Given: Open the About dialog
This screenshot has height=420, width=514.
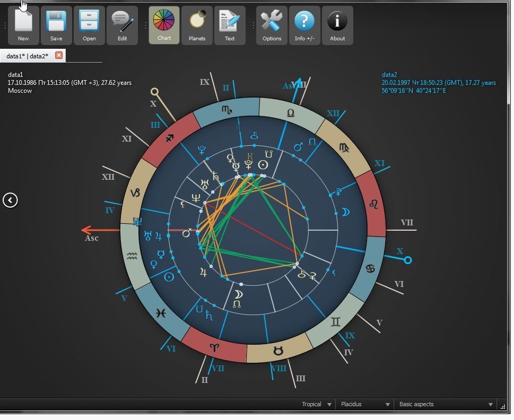Looking at the screenshot, I should tap(337, 25).
